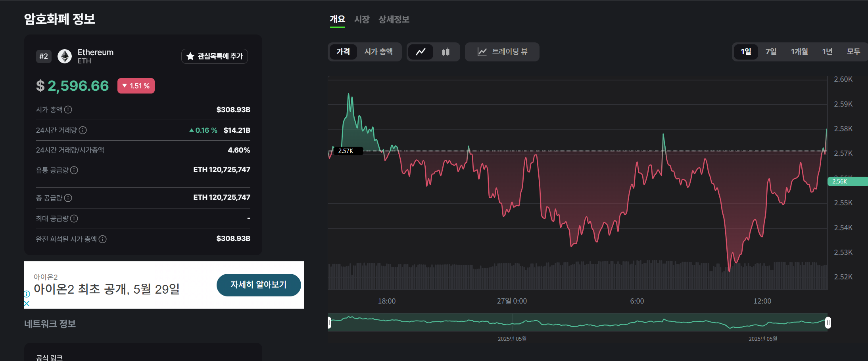Viewport: 868px width, 361px height.
Task: Select the line chart view icon
Action: 421,52
